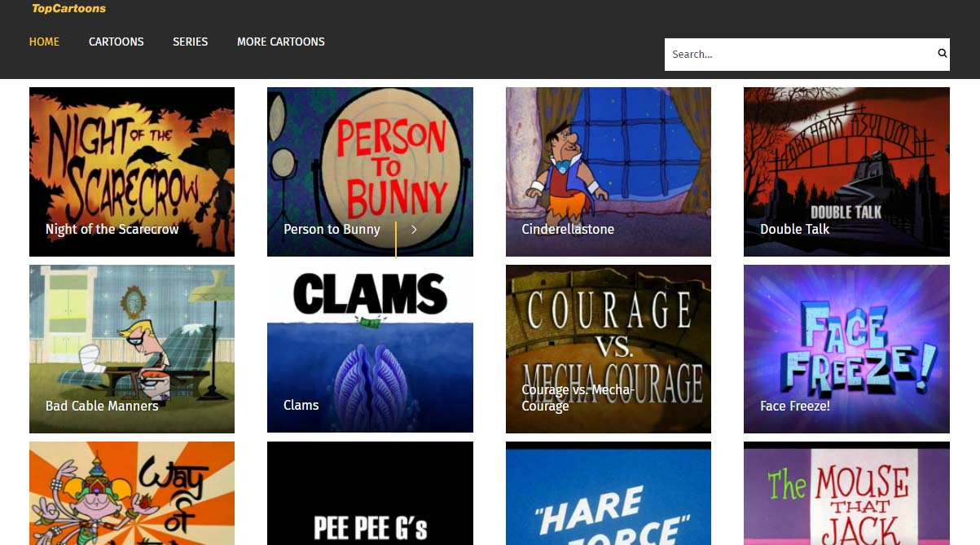Open the MORE CARTOONS menu item
980x545 pixels.
coord(281,42)
